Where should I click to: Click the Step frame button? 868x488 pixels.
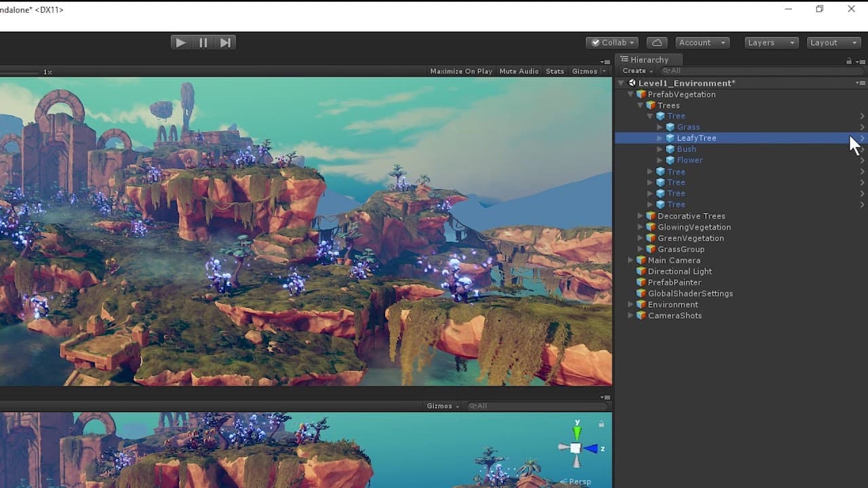click(226, 42)
